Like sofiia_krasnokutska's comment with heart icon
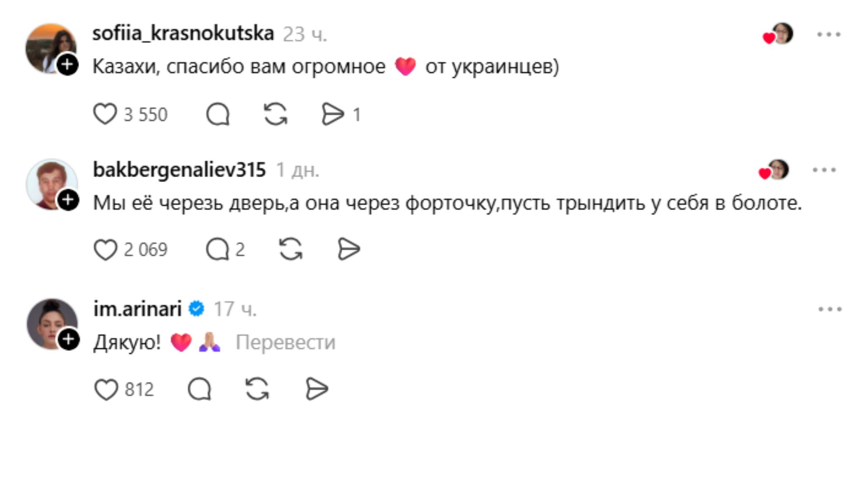Viewport: 868px width, 488px height. [x=105, y=114]
